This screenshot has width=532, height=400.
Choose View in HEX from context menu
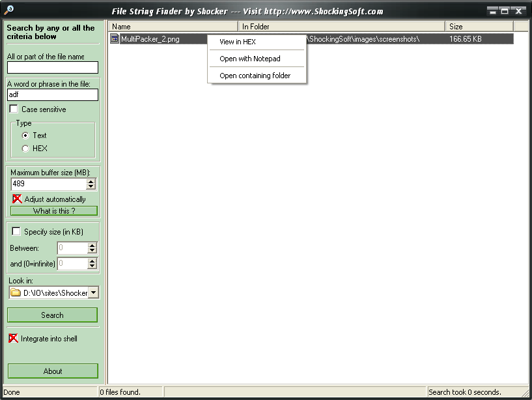257,42
